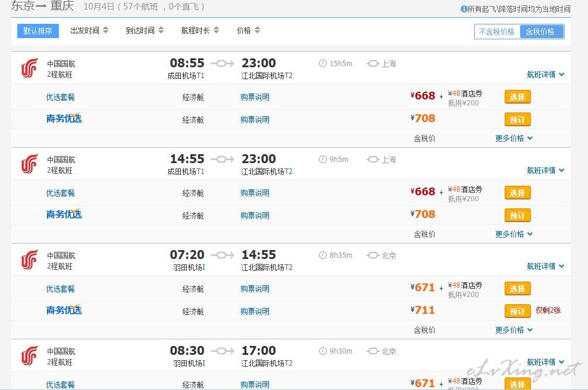This screenshot has height=390, width=588.
Task: Select the 默认排序 default sort tab
Action: [38, 31]
